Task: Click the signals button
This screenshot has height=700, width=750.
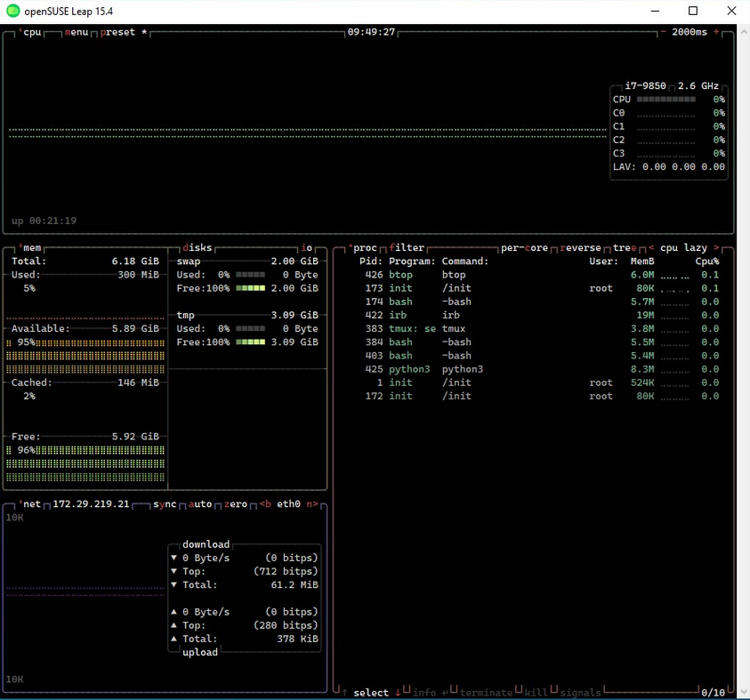Action: (x=580, y=693)
